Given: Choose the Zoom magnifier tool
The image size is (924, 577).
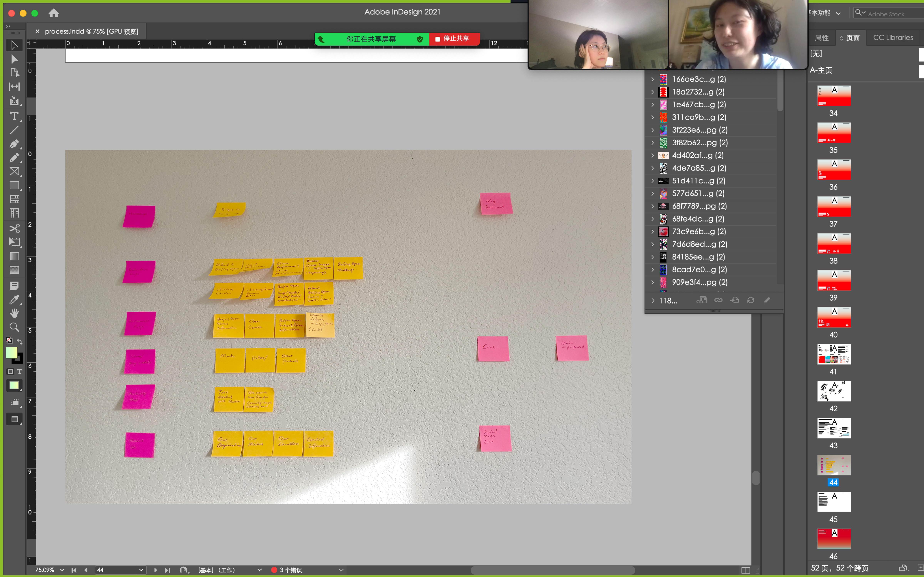Looking at the screenshot, I should (14, 327).
